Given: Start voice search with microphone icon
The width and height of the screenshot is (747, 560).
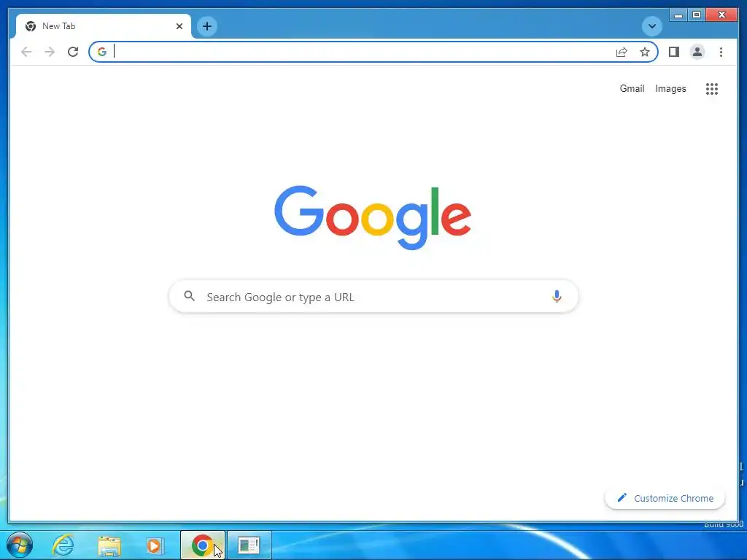Looking at the screenshot, I should click(x=557, y=296).
